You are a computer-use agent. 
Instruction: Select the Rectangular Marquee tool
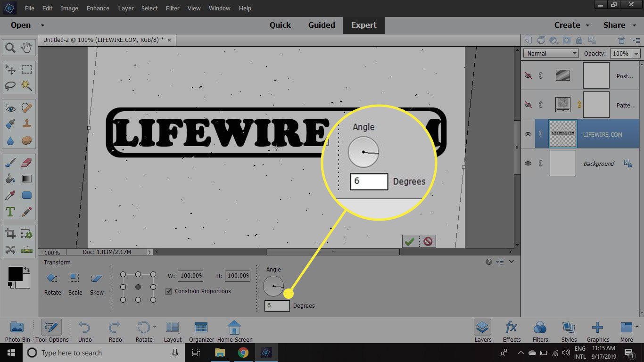pos(27,70)
